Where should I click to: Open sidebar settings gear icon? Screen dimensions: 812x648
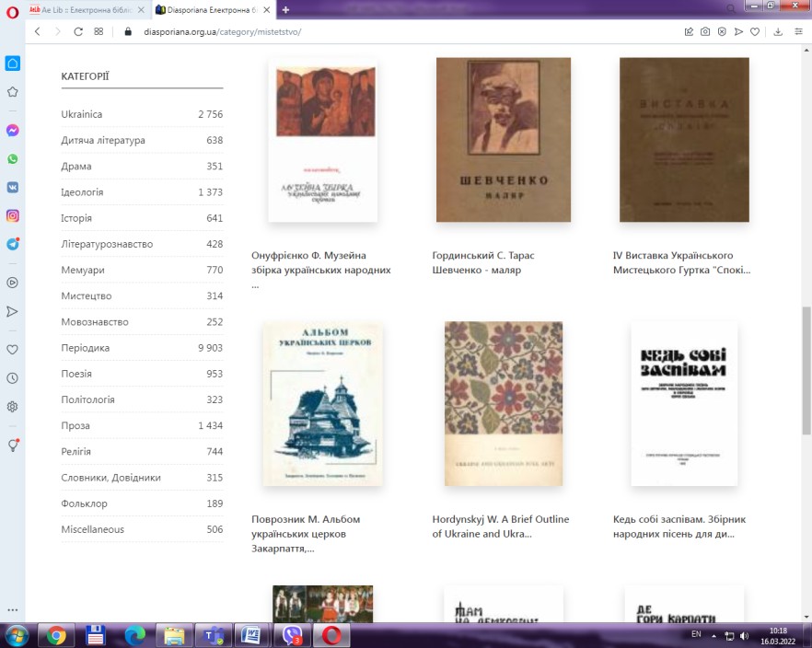click(x=13, y=407)
